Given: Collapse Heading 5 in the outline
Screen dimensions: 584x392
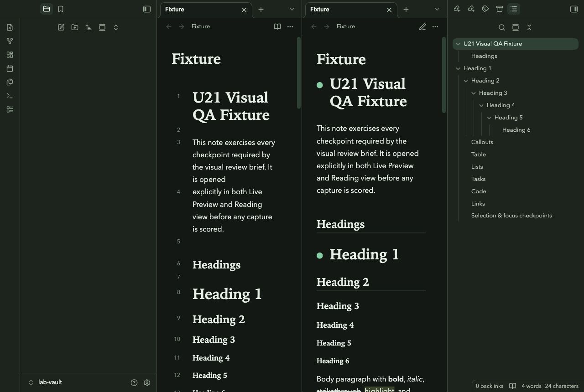Looking at the screenshot, I should point(489,118).
